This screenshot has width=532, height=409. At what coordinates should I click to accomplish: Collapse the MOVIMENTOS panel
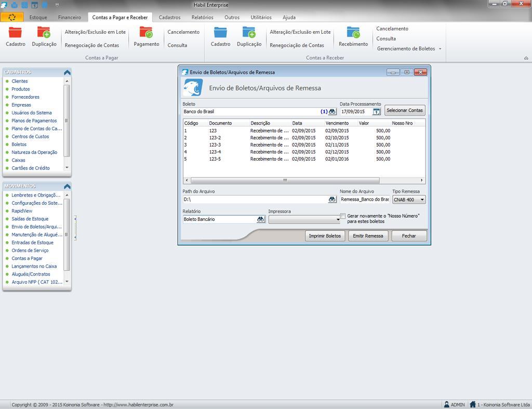pos(67,187)
